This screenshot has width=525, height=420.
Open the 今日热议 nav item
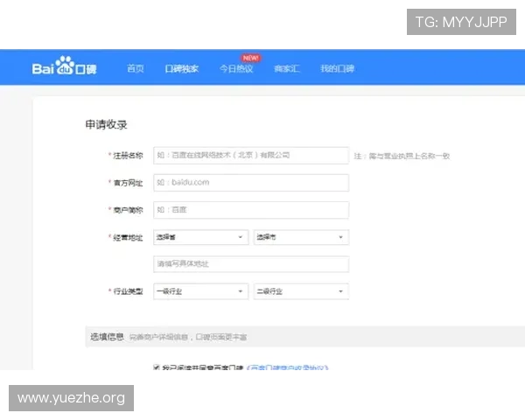[236, 68]
